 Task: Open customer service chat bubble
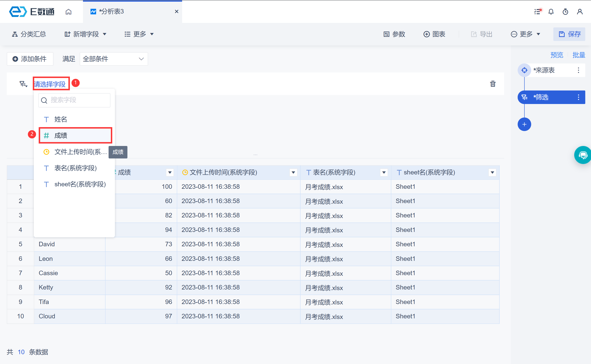[583, 155]
